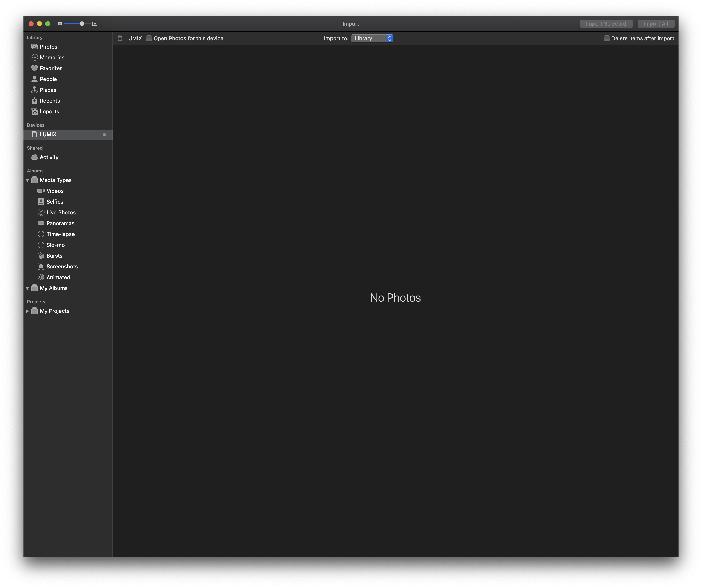Click the thumbnail size slider
This screenshot has height=588, width=702.
click(77, 24)
